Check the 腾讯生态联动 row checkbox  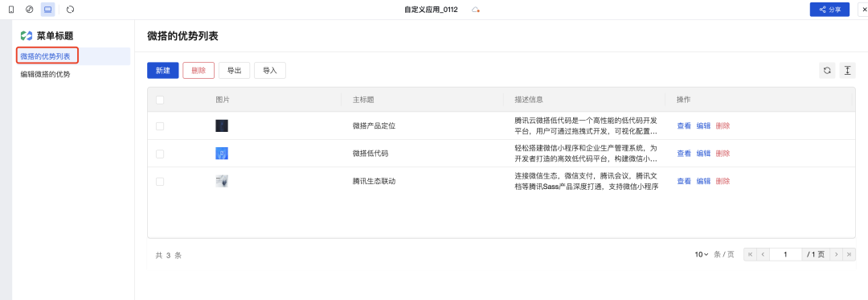pyautogui.click(x=160, y=182)
